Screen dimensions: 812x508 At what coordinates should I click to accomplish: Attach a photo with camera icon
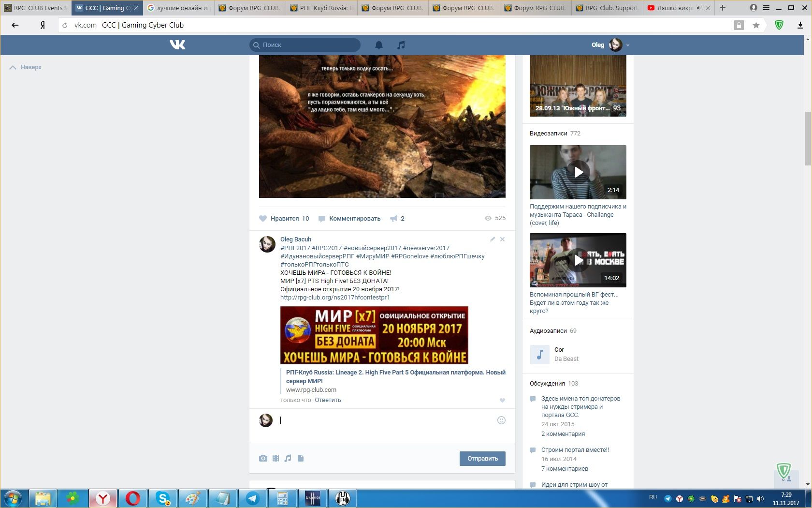[263, 458]
